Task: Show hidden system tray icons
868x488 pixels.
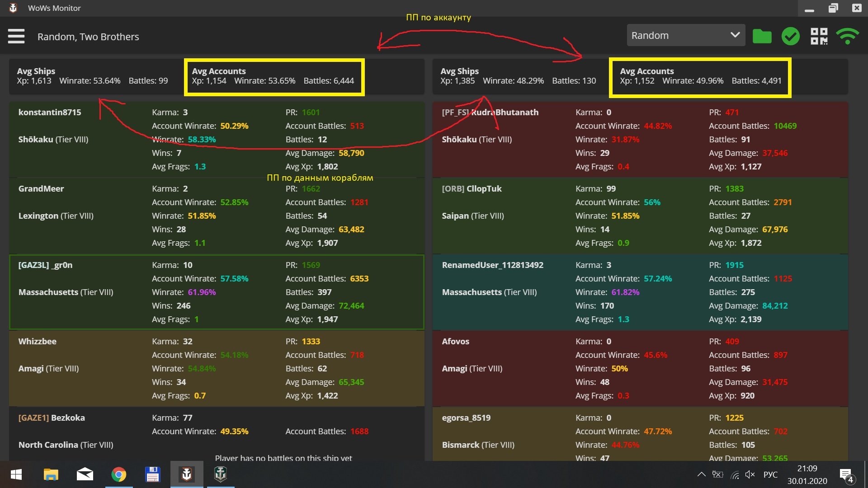Action: tap(701, 474)
